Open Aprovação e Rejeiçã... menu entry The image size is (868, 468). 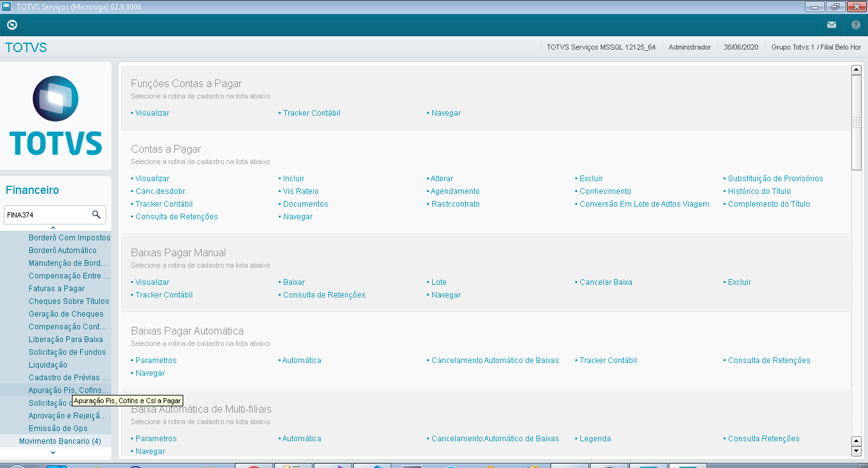[69, 416]
